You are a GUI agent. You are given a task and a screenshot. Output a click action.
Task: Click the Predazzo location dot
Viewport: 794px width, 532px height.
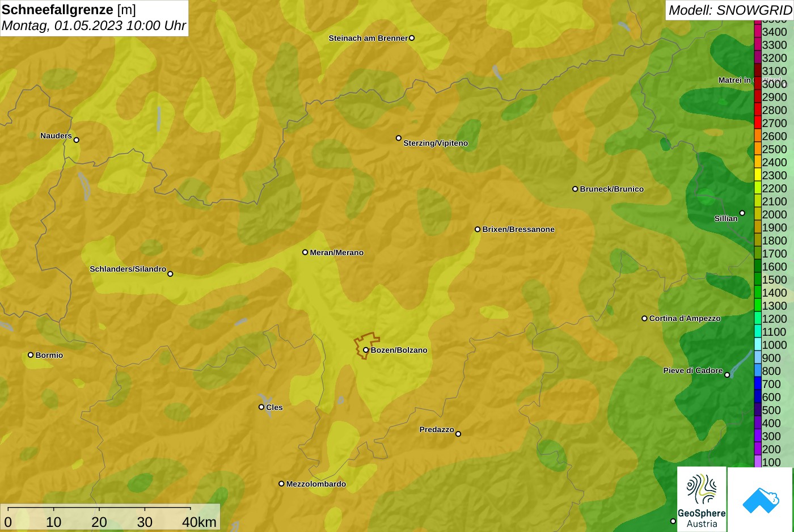458,434
